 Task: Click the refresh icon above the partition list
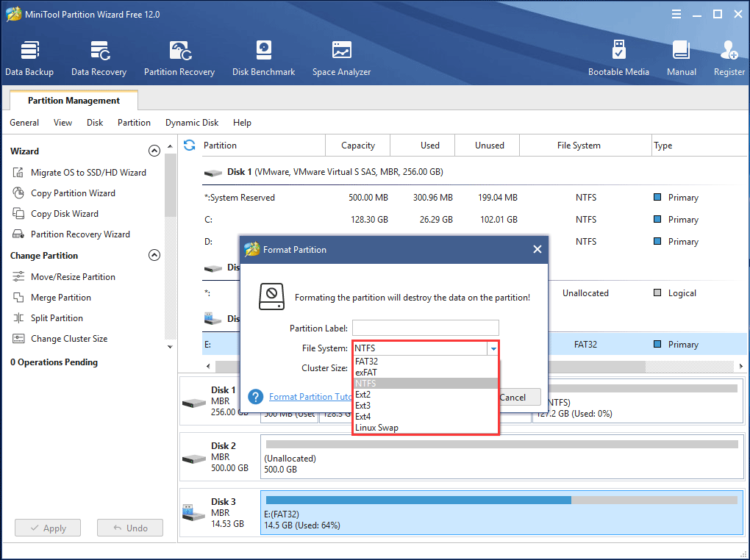(x=189, y=145)
